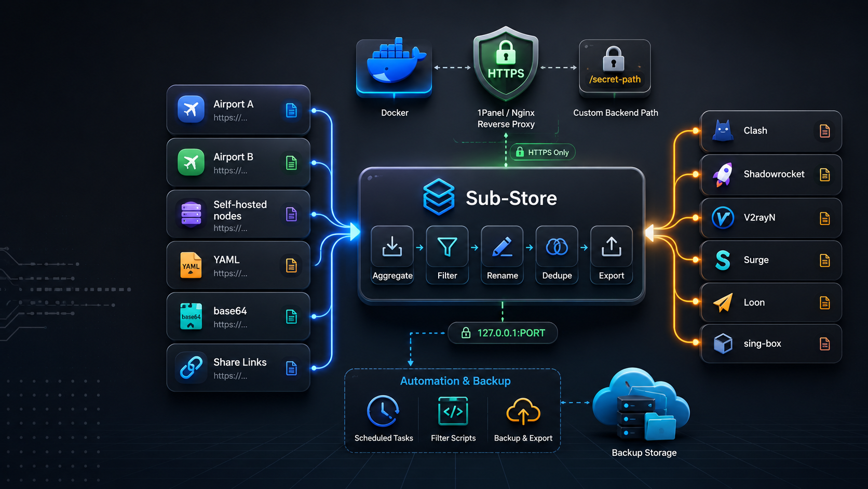Click the sing-box cube icon
868x489 pixels.
click(x=723, y=343)
